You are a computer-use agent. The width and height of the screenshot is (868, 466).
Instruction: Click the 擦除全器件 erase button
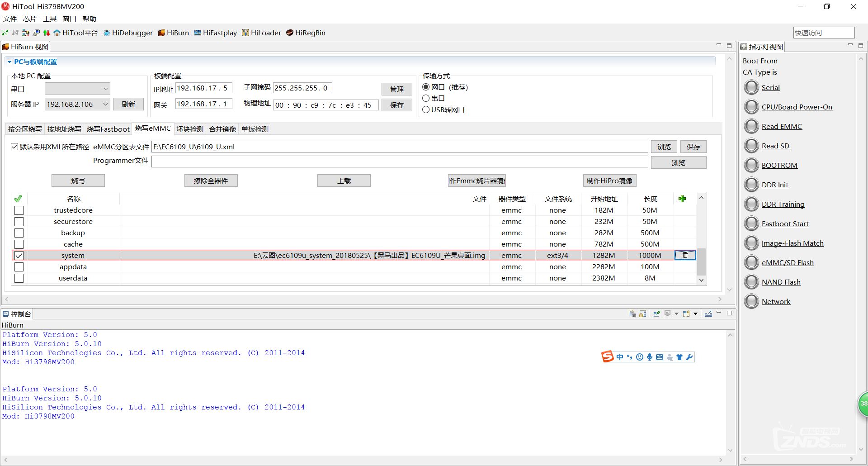point(211,181)
